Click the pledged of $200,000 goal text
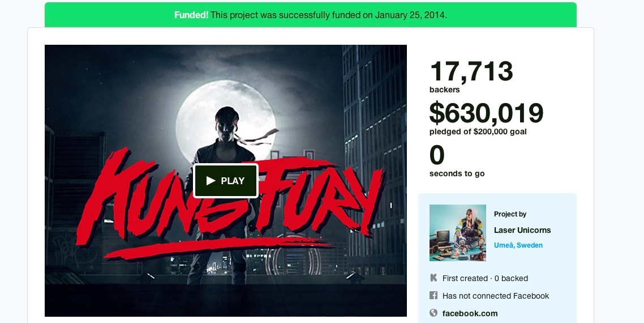This screenshot has width=644, height=323. [x=478, y=132]
